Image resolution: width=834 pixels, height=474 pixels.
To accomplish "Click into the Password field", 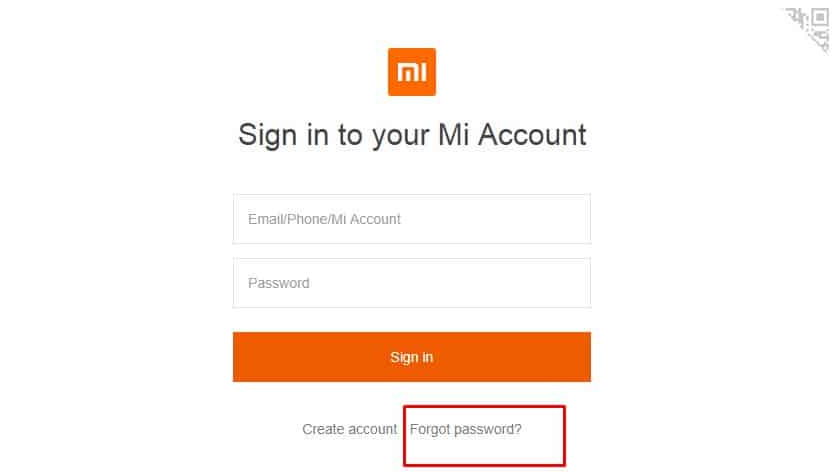I will pos(412,283).
